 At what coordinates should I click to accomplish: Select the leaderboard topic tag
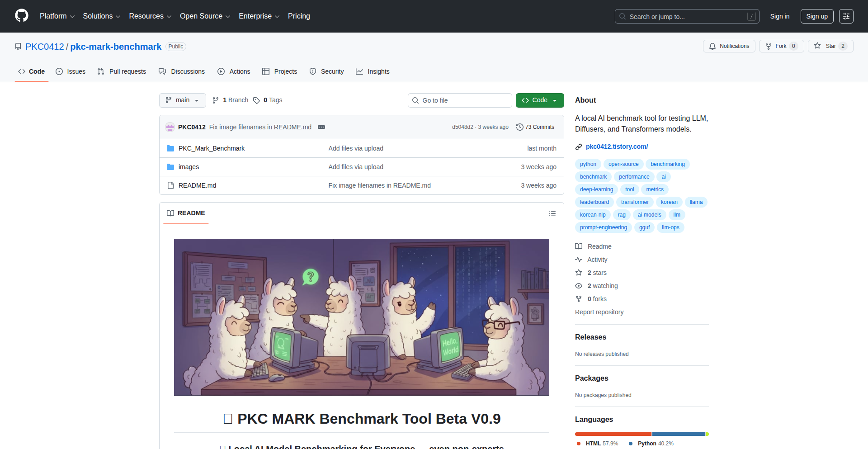click(594, 202)
